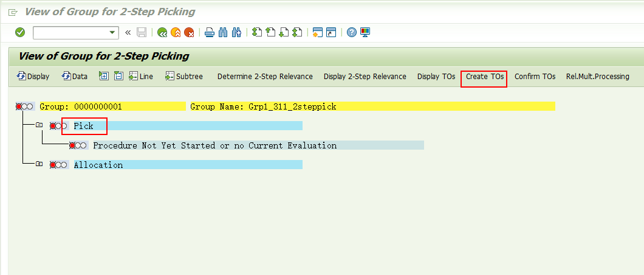
Task: Select 'Procedure Not Yet Started' row
Action: pos(258,145)
